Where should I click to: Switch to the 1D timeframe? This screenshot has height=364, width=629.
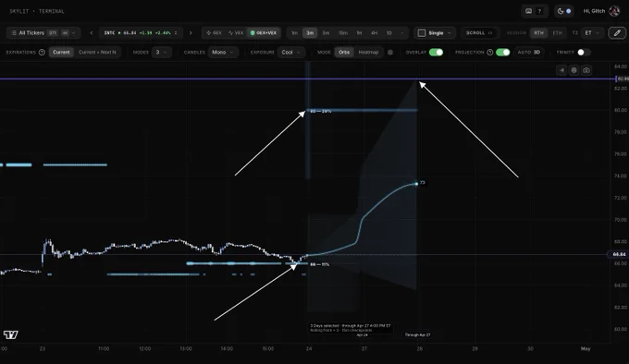389,33
